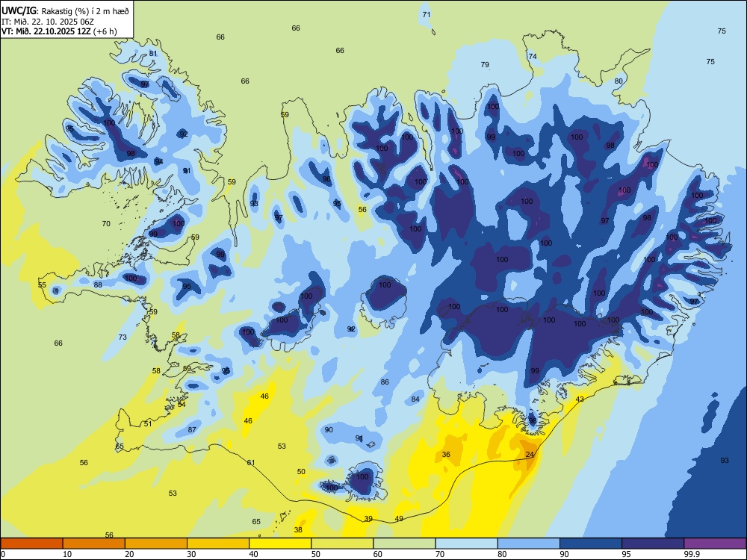
Task: Click the value 39 on the south coast
Action: 368,519
